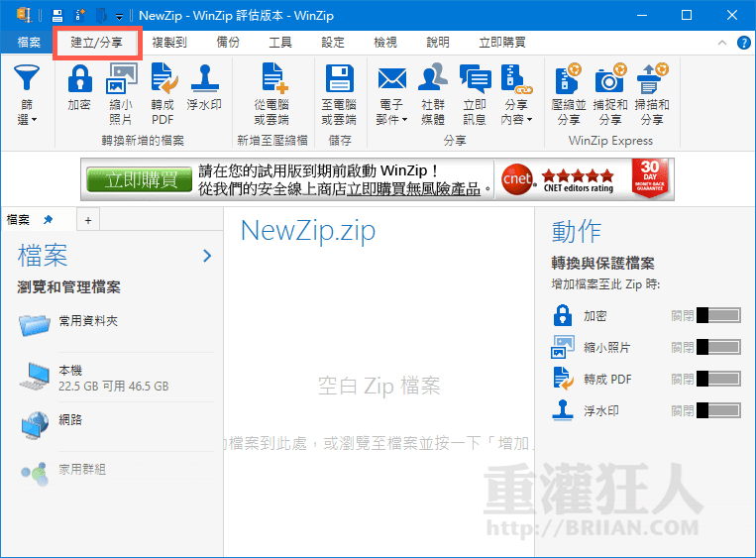Toggle 加密 switch in 動作 panel
Image resolution: width=756 pixels, height=558 pixels.
(719, 316)
